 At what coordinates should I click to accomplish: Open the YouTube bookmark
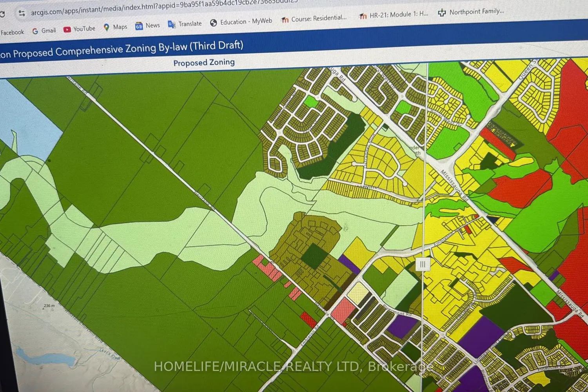pos(79,29)
